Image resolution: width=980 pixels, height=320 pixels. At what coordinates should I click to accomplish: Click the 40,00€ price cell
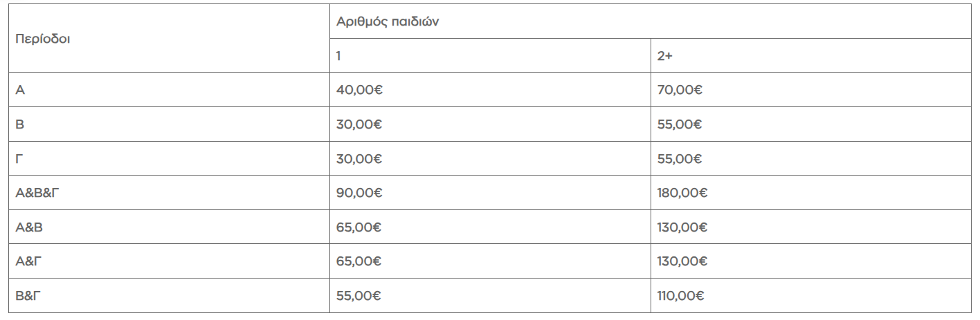pos(359,90)
